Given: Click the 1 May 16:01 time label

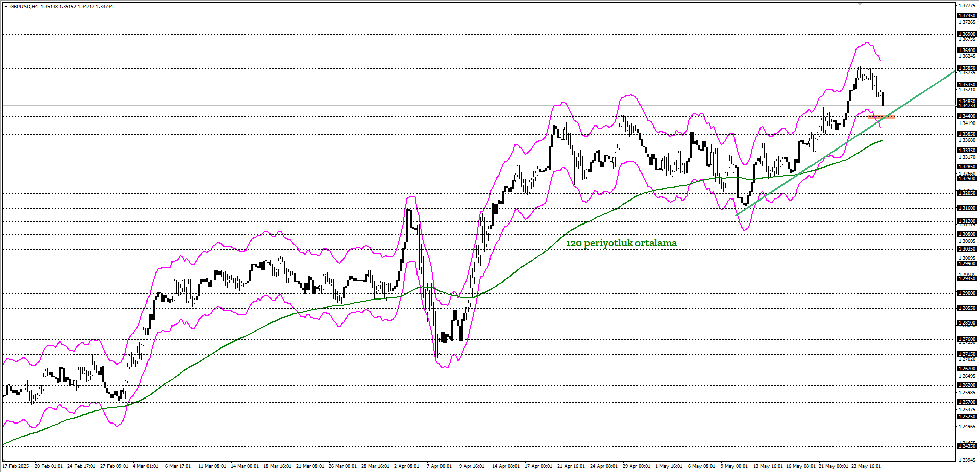Looking at the screenshot, I should (x=669, y=466).
